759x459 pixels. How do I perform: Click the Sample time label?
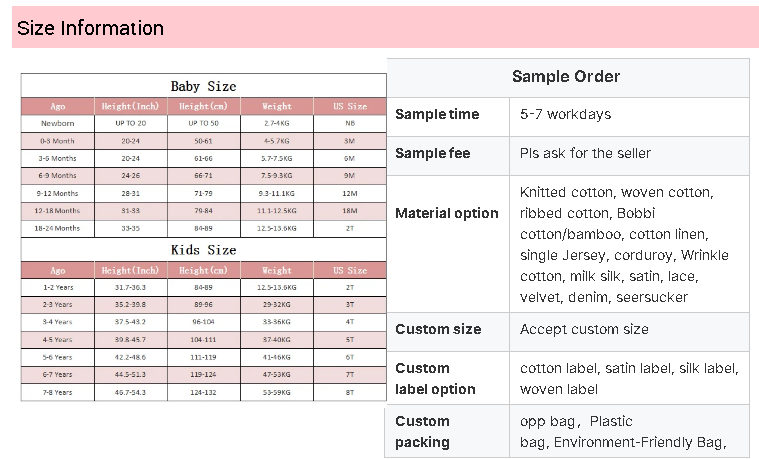pos(437,114)
